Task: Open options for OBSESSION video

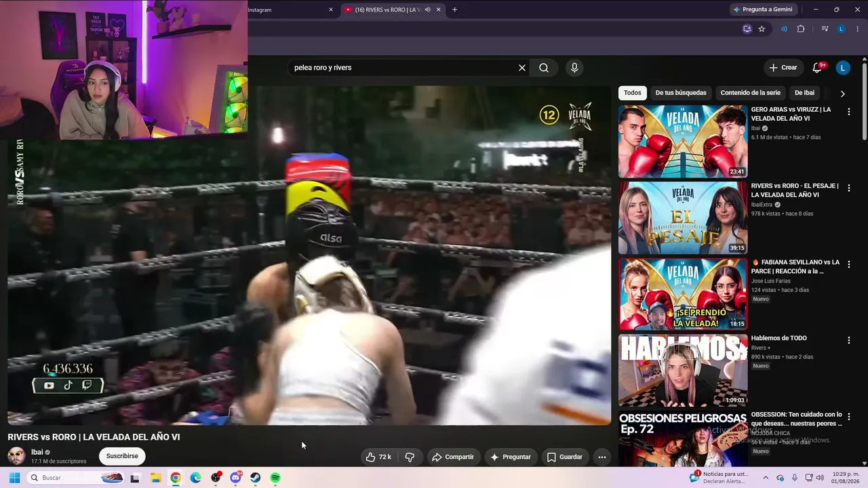Action: (848, 417)
